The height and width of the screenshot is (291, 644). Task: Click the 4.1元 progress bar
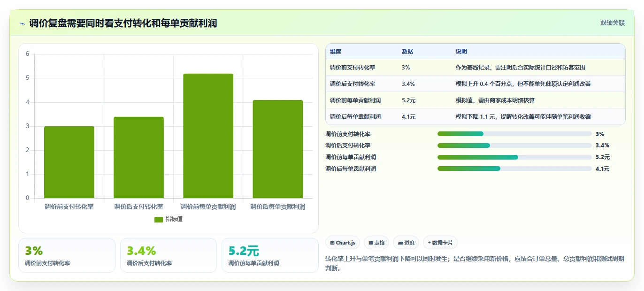[514, 168]
